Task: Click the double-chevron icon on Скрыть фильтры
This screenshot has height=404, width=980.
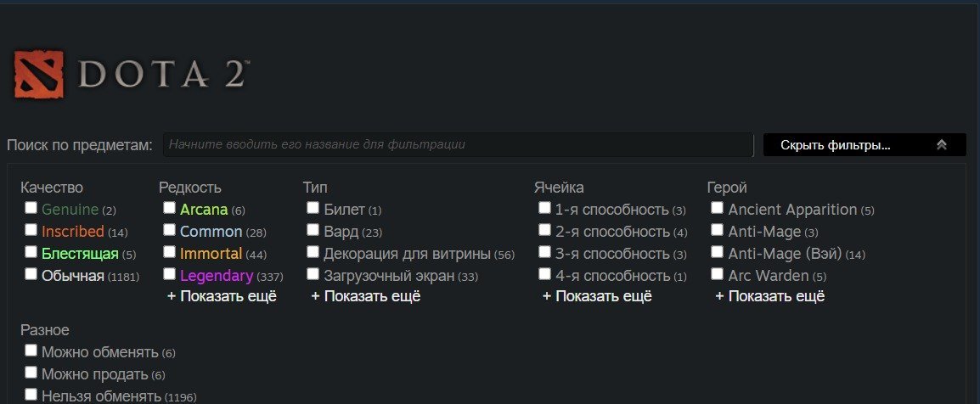Action: click(x=942, y=145)
